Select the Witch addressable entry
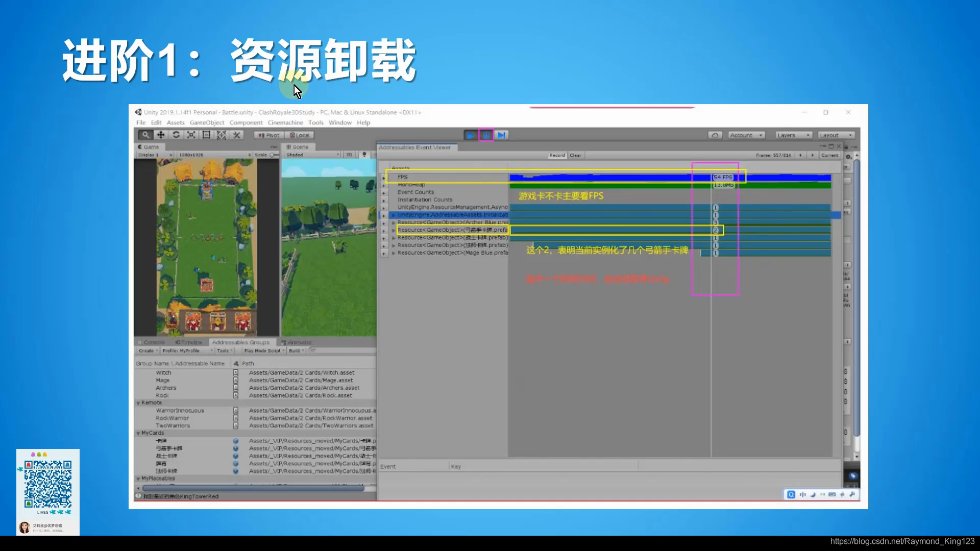 (x=163, y=373)
